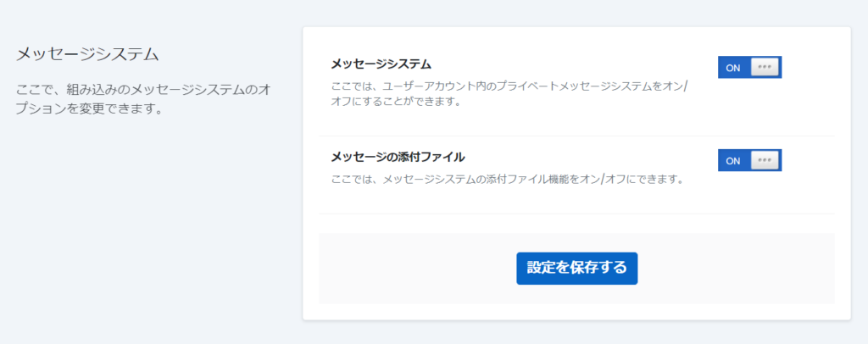Image resolution: width=868 pixels, height=344 pixels.
Task: Select the bold メッセージシステム setting title
Action: point(381,64)
